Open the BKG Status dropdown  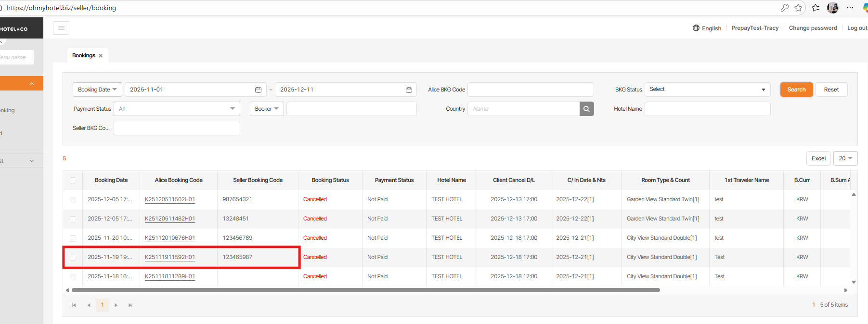(x=707, y=90)
